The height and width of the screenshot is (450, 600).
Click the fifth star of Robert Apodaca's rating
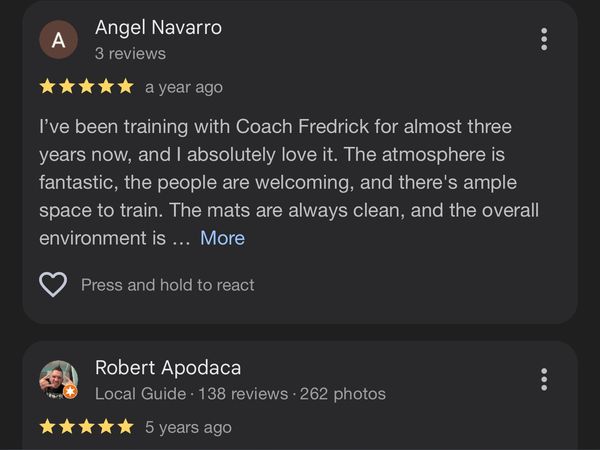[125, 427]
